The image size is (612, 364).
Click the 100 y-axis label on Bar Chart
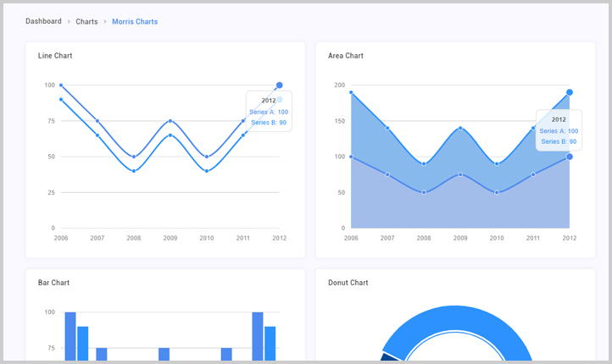point(49,312)
